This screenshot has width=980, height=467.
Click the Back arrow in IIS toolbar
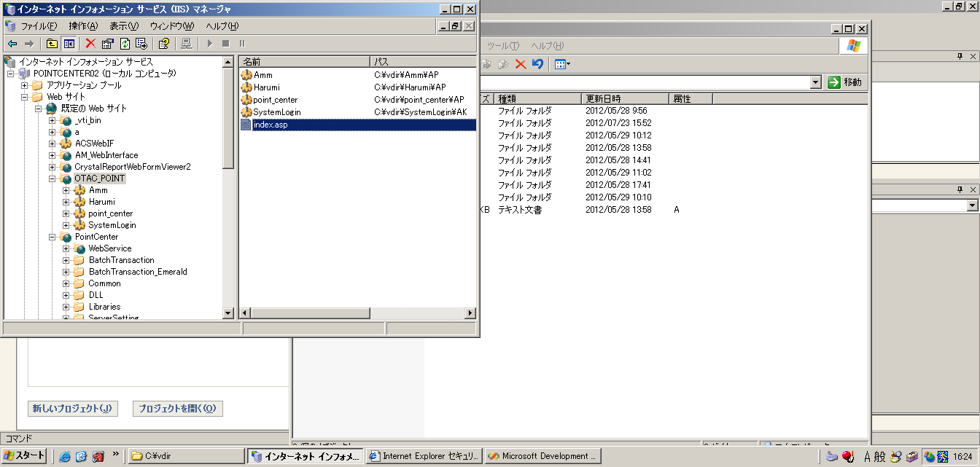(12, 44)
